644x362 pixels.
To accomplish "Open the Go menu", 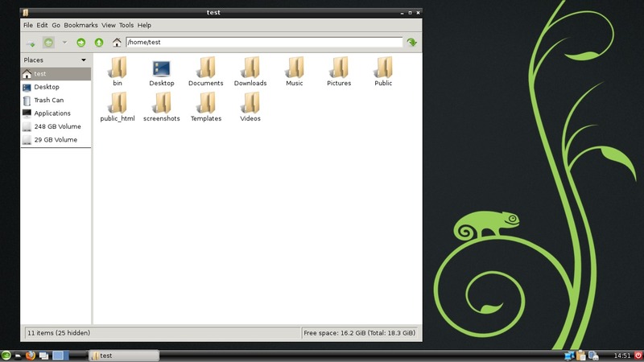I will coord(56,25).
